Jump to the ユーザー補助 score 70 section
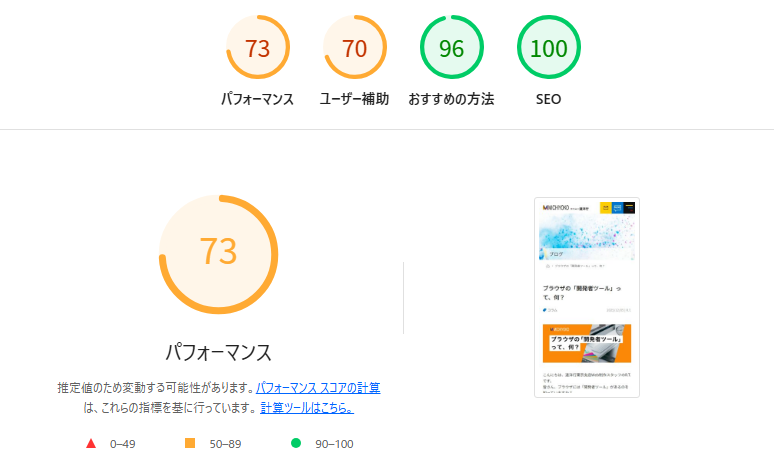The width and height of the screenshot is (774, 476). [355, 48]
